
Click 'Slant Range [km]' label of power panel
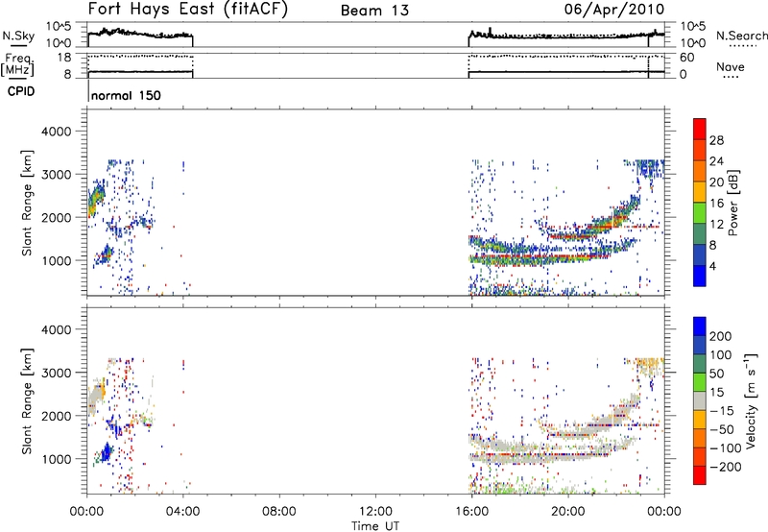(x=27, y=203)
